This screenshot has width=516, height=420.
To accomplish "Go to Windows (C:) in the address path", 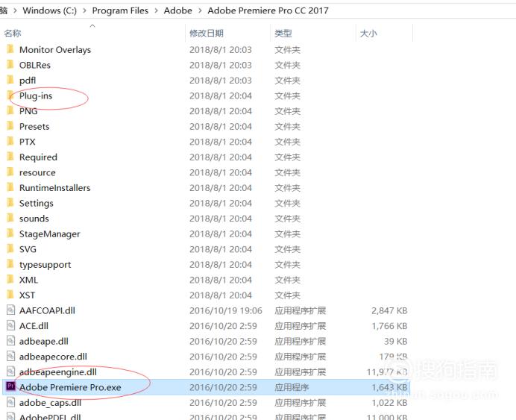I will pyautogui.click(x=49, y=10).
